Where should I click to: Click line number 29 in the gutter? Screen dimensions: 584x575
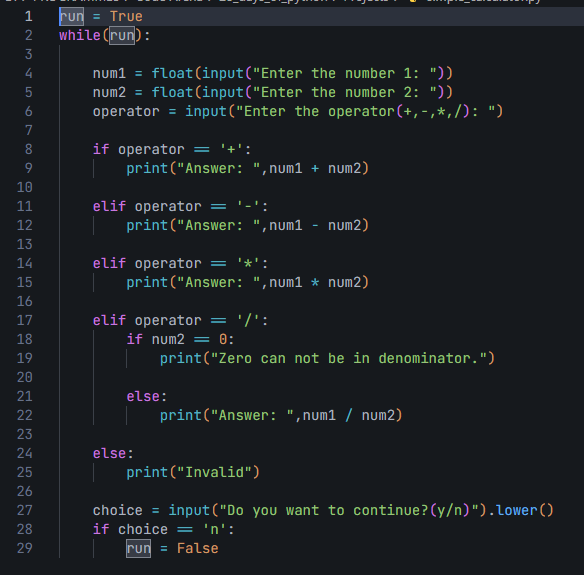[25, 548]
